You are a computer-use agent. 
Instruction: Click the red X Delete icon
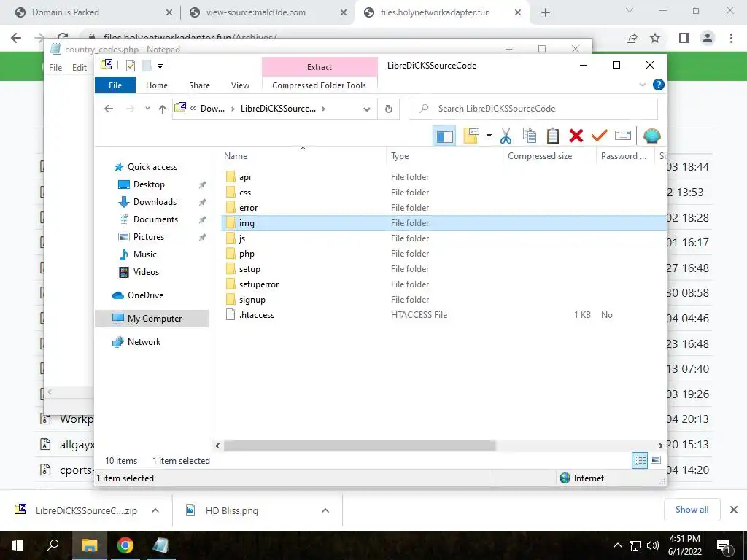(576, 136)
